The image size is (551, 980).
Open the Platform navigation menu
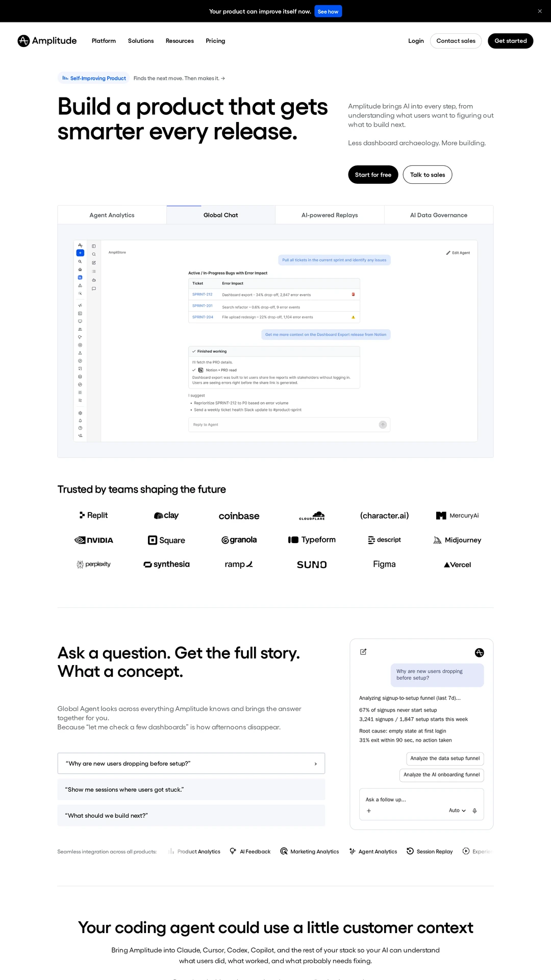[x=104, y=41]
